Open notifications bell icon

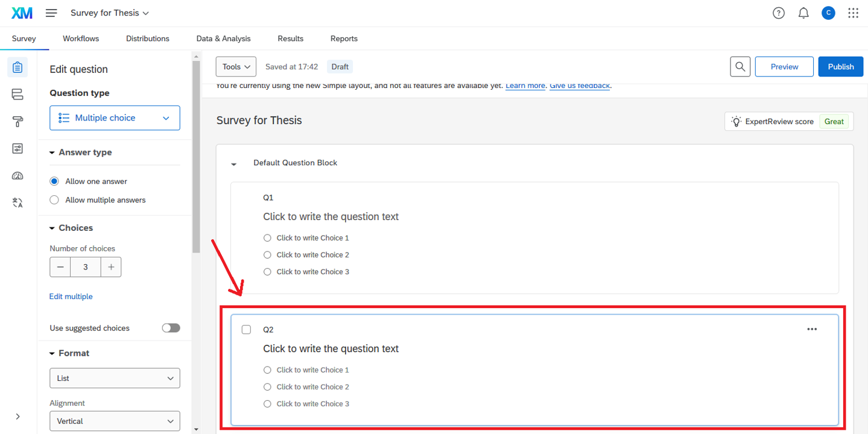(x=803, y=13)
